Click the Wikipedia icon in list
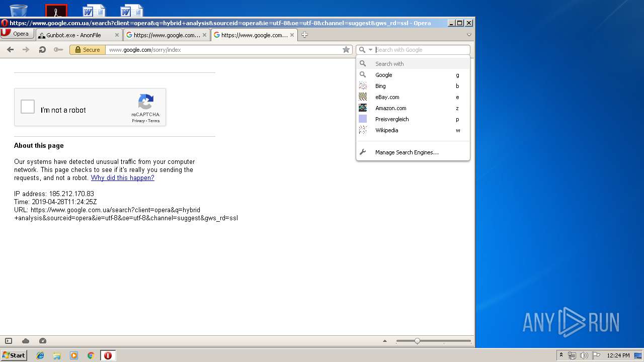Screen dimensions: 644x362 [363, 130]
